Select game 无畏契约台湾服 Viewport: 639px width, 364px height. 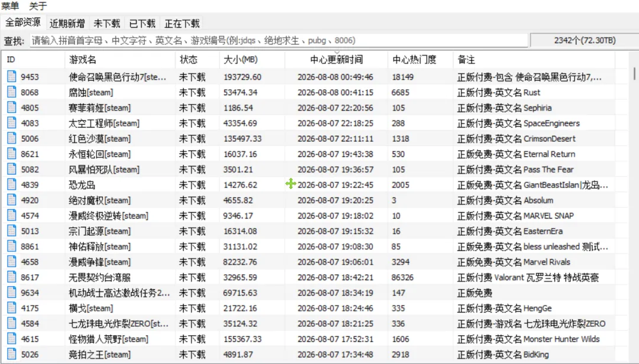[x=99, y=278]
